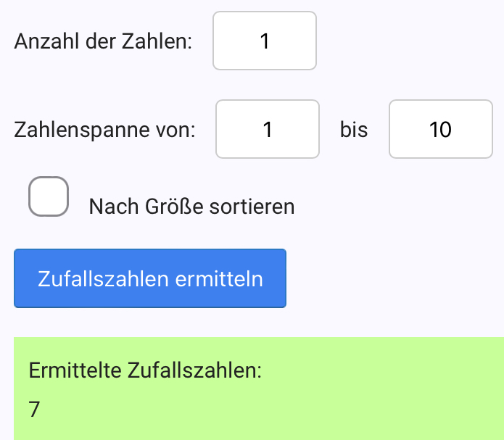This screenshot has height=440, width=504.
Task: Click the Zahlenspanne von label
Action: click(x=105, y=130)
